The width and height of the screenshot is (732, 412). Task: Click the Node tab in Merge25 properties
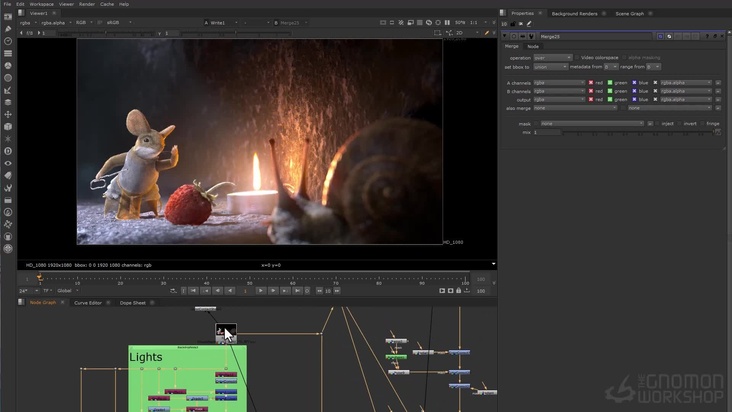[533, 46]
